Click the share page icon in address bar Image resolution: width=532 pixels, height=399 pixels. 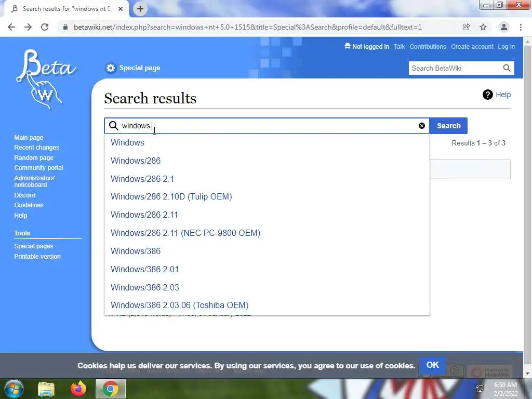click(x=466, y=27)
